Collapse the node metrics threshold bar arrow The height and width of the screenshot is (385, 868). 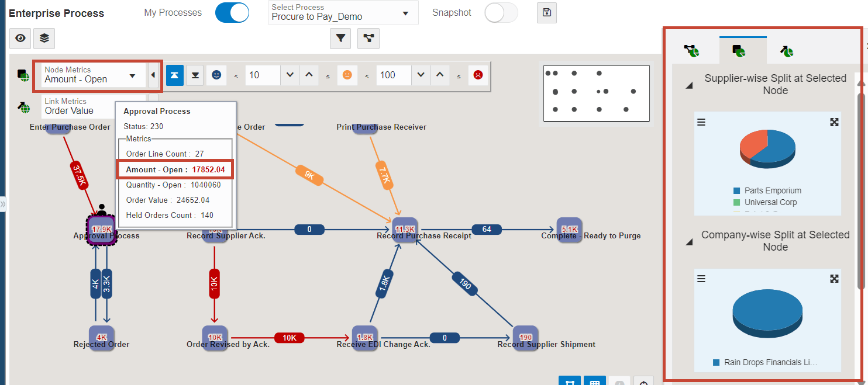(153, 75)
